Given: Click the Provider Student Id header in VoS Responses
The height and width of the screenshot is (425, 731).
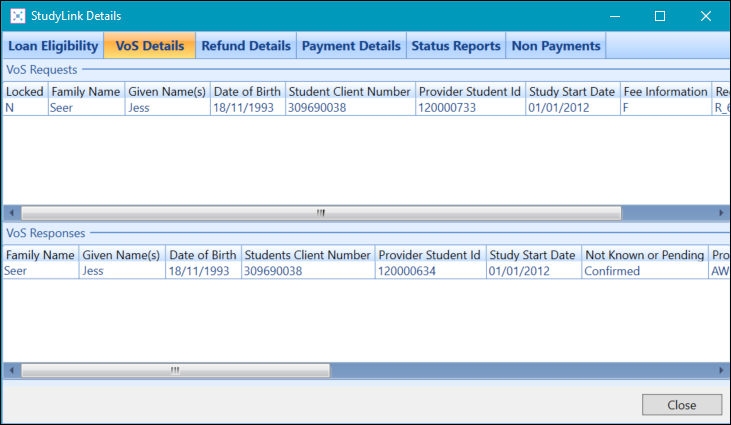Looking at the screenshot, I should coord(430,255).
